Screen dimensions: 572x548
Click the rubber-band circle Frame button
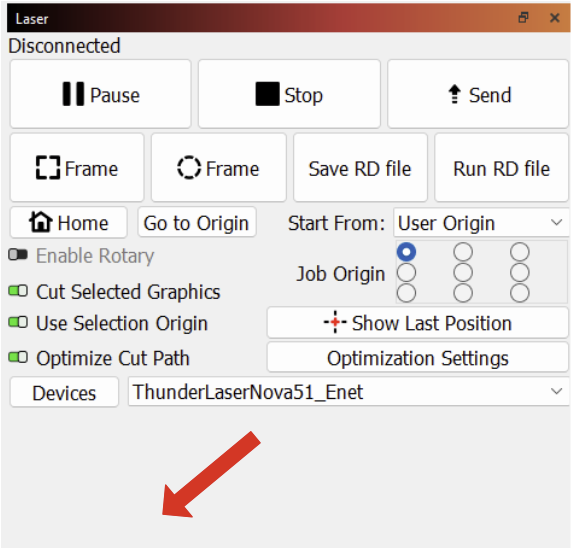click(x=219, y=168)
